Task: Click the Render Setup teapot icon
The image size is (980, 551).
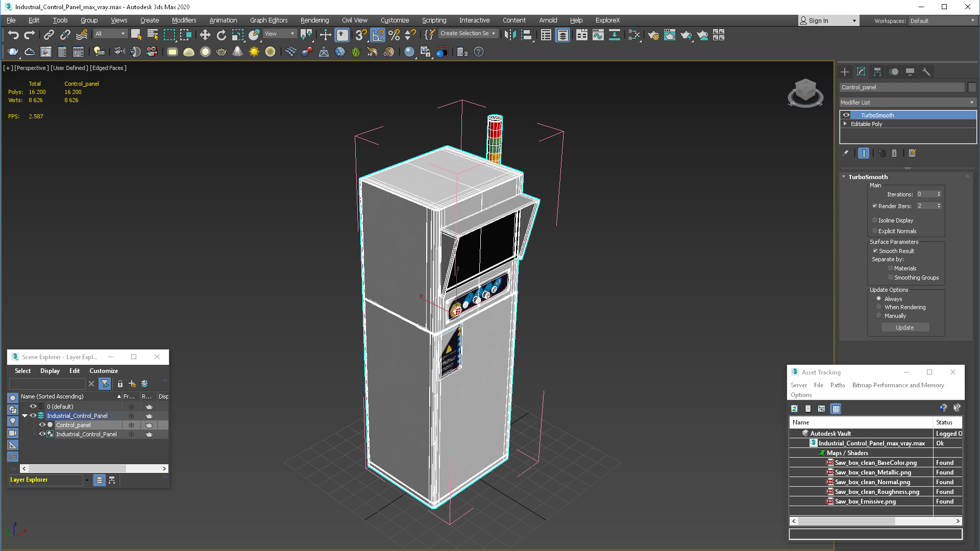Action: pyautogui.click(x=653, y=35)
